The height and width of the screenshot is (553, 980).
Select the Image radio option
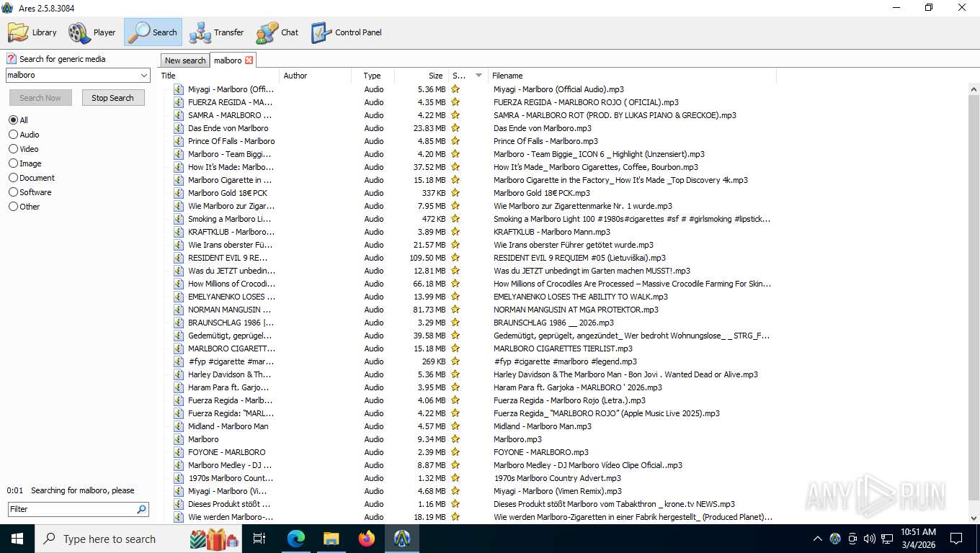coord(25,163)
